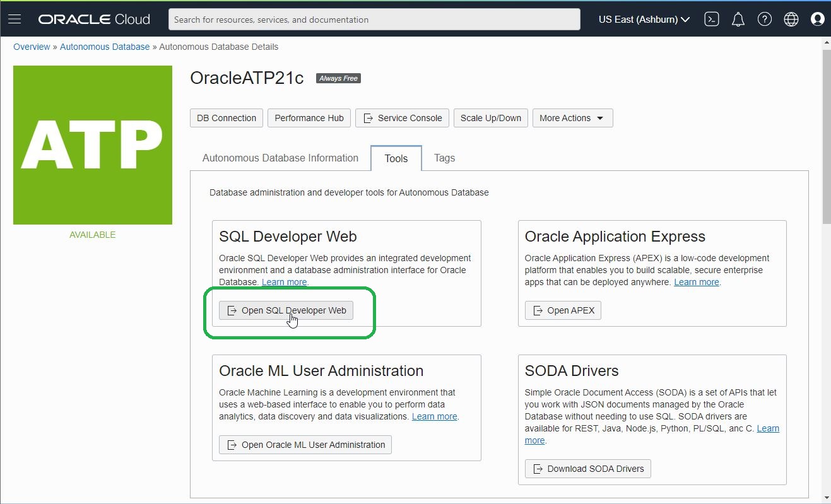This screenshot has width=831, height=504.
Task: Click the Scale Up/Down button
Action: tap(490, 118)
